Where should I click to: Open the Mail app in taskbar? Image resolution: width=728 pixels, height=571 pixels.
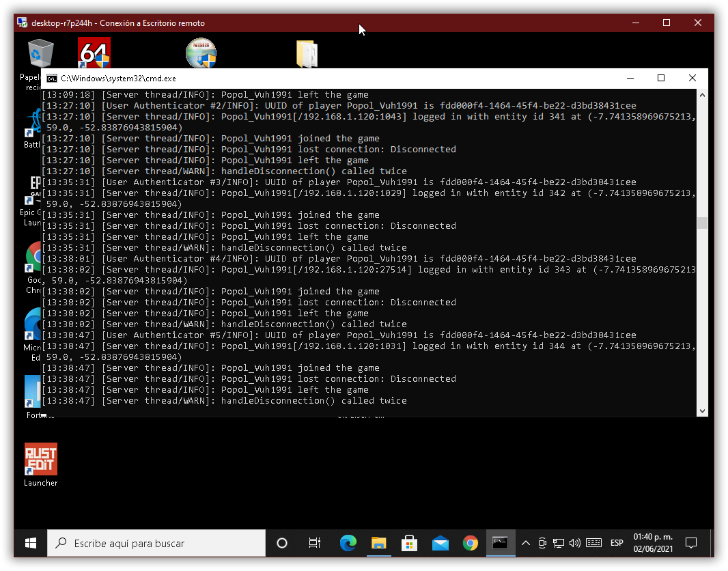440,543
